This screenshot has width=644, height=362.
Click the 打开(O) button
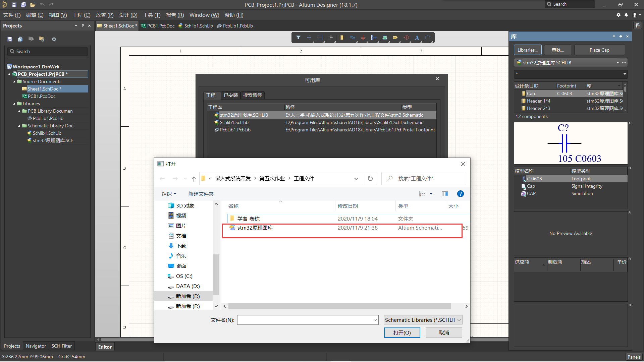[402, 333]
